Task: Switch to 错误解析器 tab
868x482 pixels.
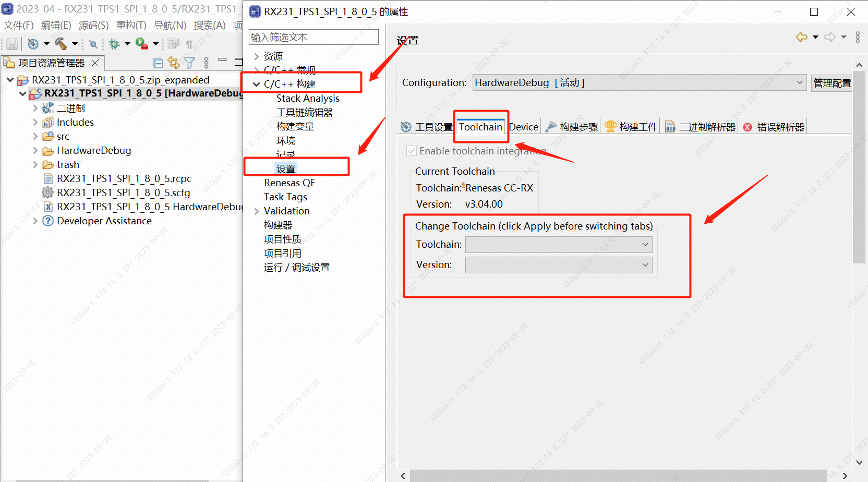Action: point(774,127)
